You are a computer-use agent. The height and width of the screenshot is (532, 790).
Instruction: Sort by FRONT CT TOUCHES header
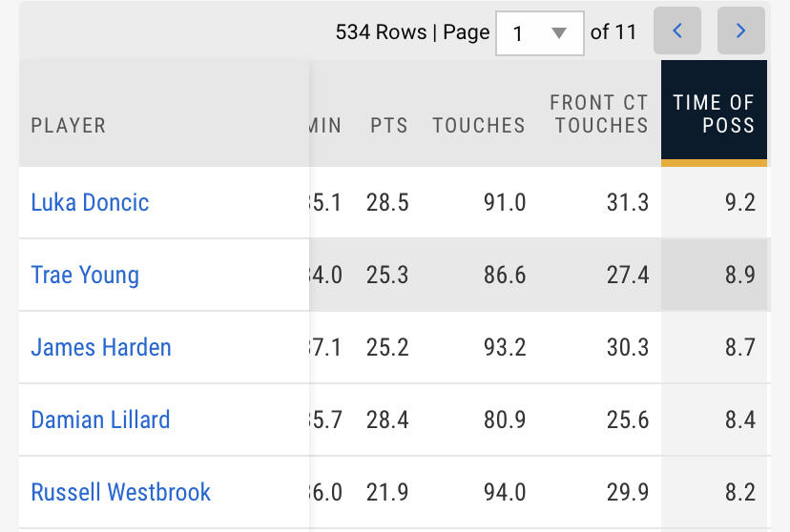coord(599,113)
